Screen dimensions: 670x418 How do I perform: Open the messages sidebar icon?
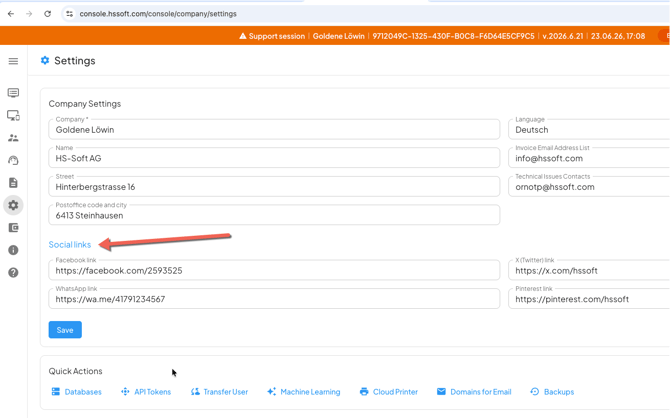(13, 93)
